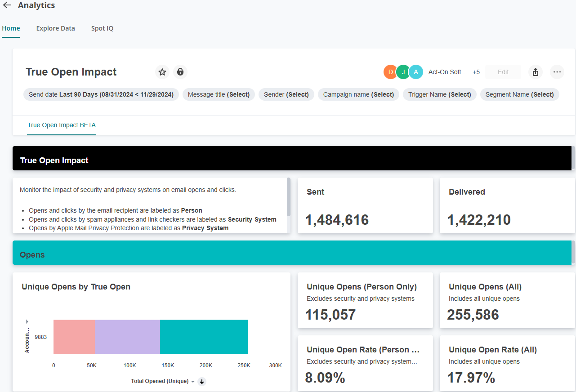Screen dimensions: 576x392
Task: Switch to the Explore Data tab
Action: coord(56,28)
